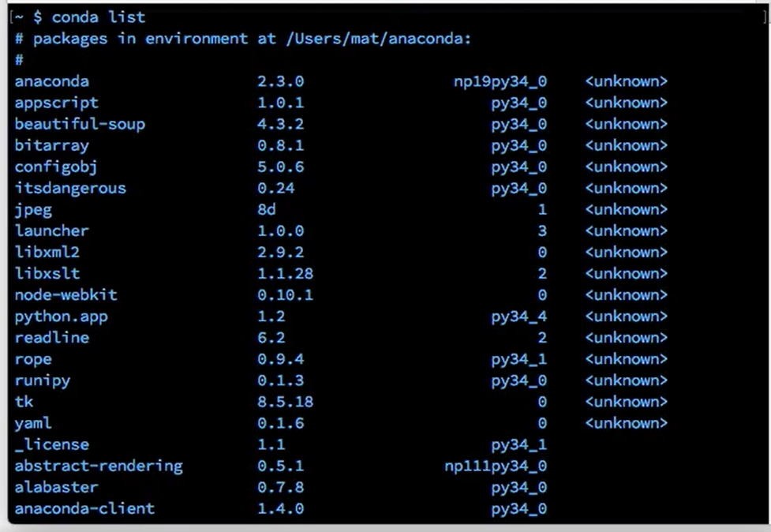Screen dimensions: 771x532
Task: Click the anaconda package name
Action: click(51, 81)
